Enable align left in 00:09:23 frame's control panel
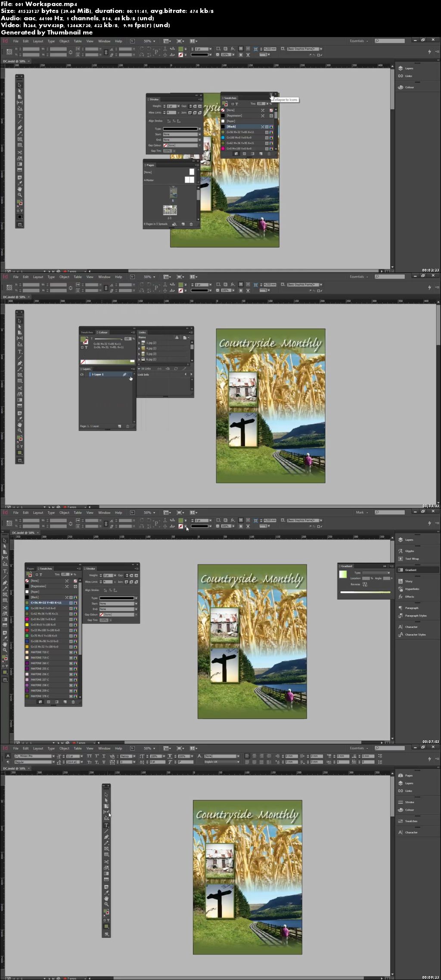 pyautogui.click(x=247, y=756)
